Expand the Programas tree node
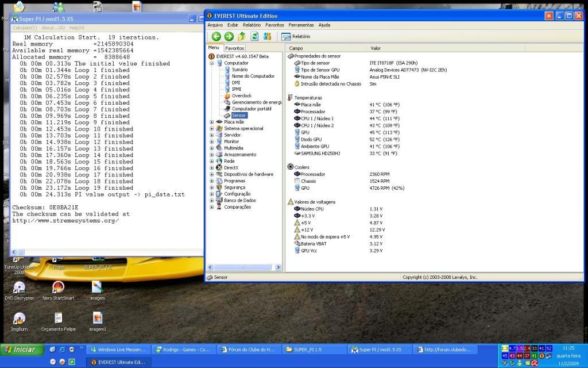 click(211, 181)
